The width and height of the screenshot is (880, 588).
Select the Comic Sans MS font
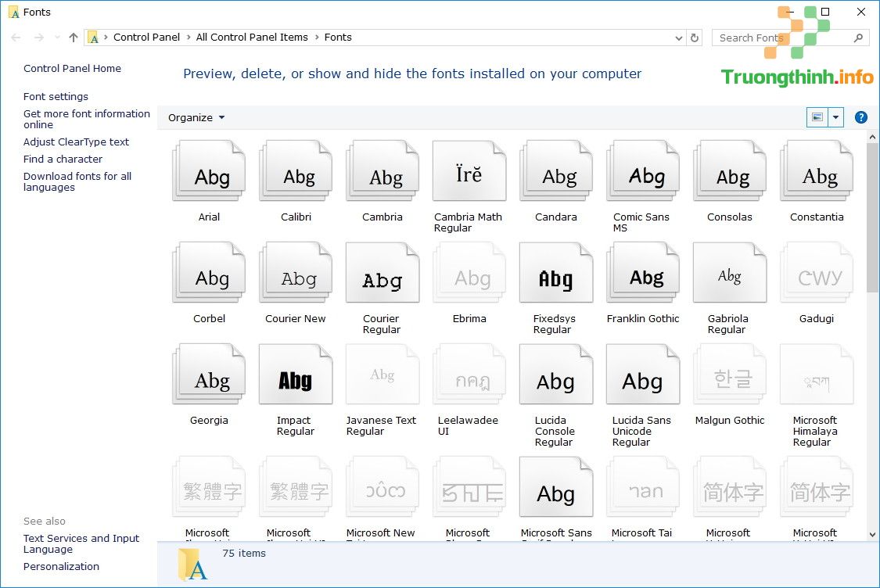(643, 171)
